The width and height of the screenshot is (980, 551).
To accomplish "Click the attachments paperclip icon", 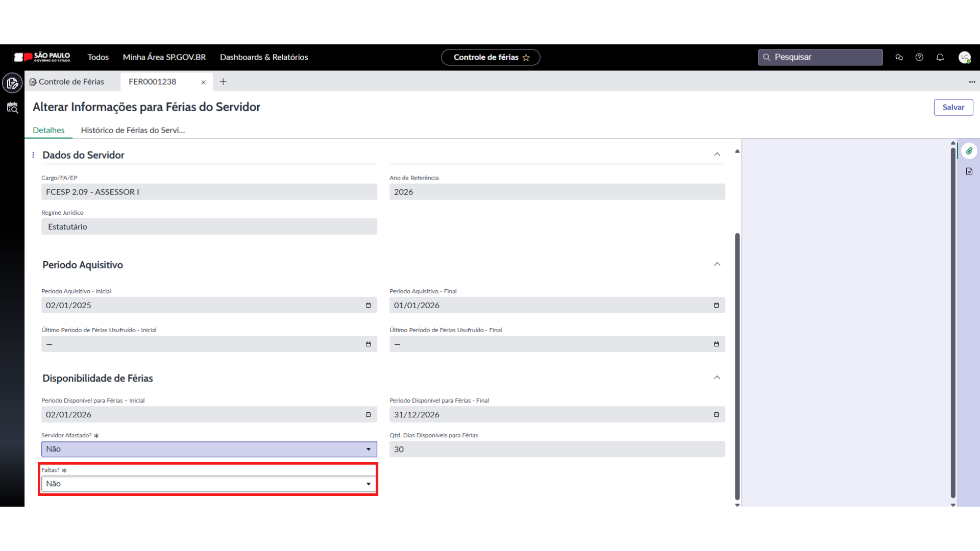I will (x=969, y=151).
